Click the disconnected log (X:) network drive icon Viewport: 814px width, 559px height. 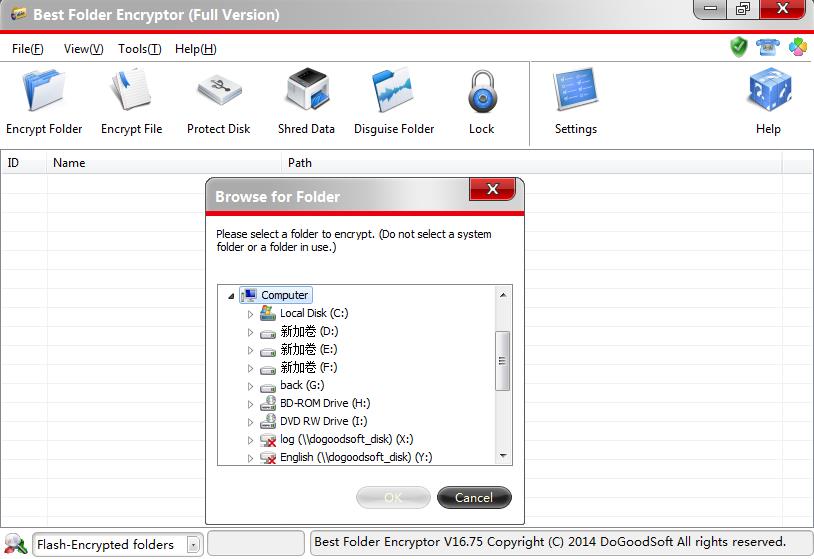pyautogui.click(x=268, y=440)
